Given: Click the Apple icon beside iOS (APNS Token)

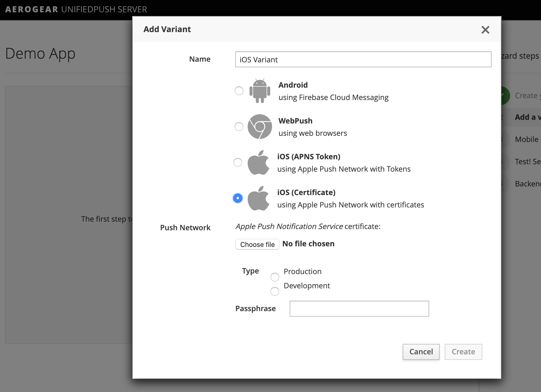Looking at the screenshot, I should pyautogui.click(x=258, y=162).
